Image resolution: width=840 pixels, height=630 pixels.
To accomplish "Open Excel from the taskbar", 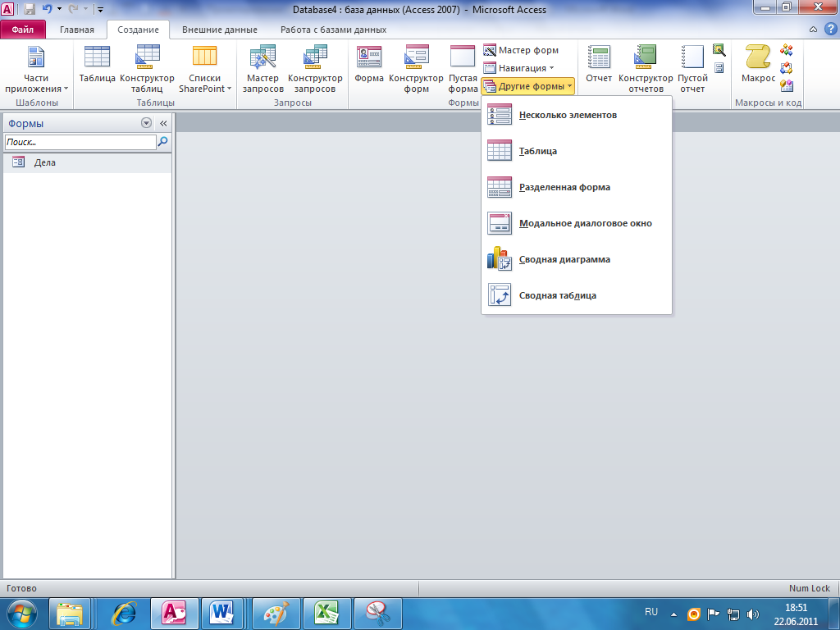I will tap(327, 614).
